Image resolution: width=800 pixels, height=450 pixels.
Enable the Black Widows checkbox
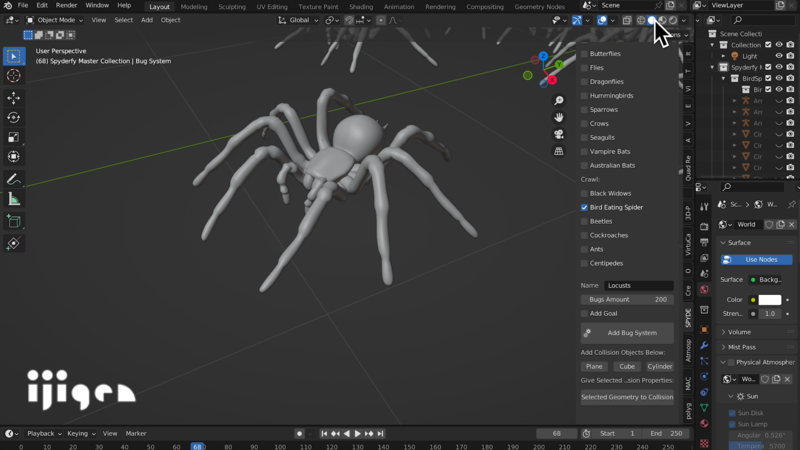pyautogui.click(x=584, y=193)
